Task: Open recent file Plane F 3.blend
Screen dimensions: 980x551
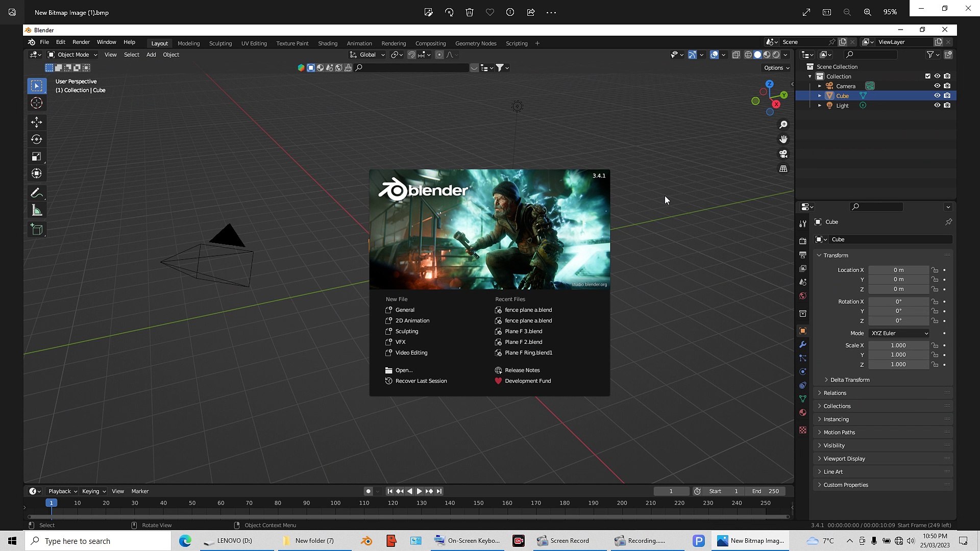Action: coord(523,331)
